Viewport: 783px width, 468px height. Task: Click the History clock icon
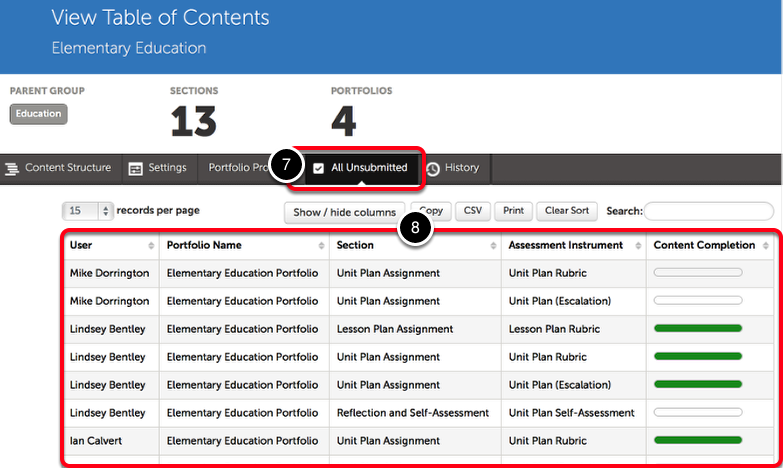click(x=433, y=169)
